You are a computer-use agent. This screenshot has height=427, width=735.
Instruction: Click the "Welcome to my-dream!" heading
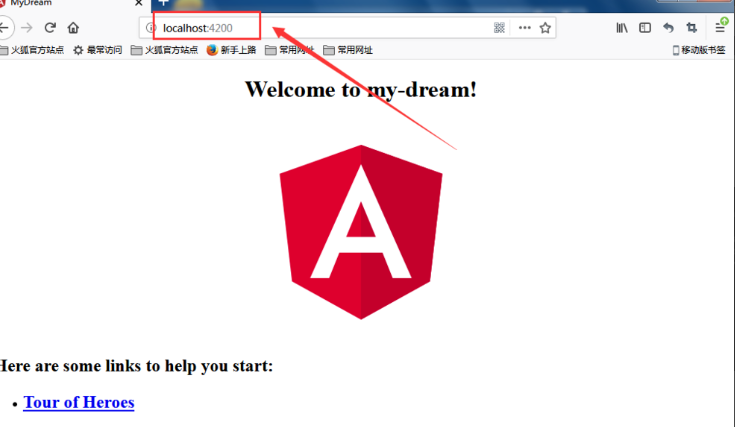pyautogui.click(x=361, y=89)
